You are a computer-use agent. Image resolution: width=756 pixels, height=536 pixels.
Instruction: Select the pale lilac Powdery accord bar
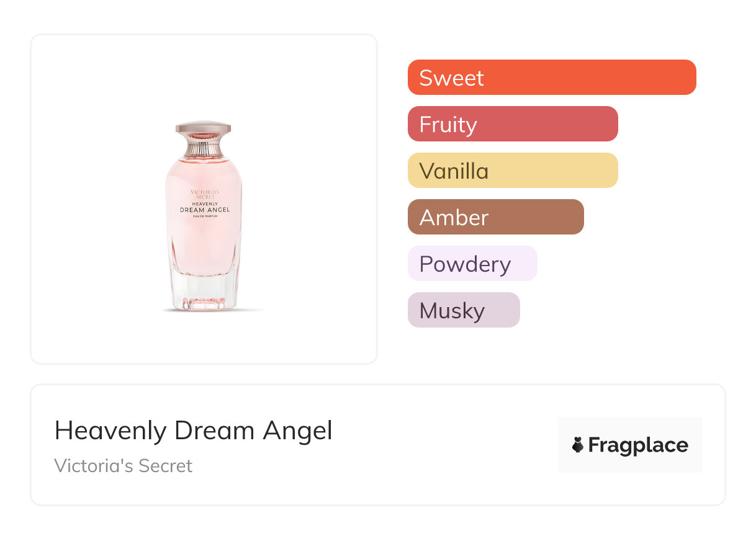point(472,264)
